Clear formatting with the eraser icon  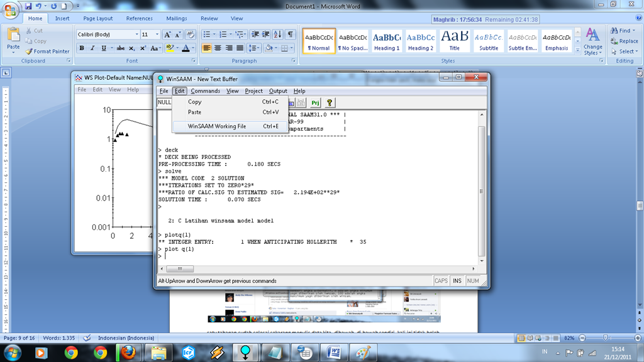click(190, 35)
